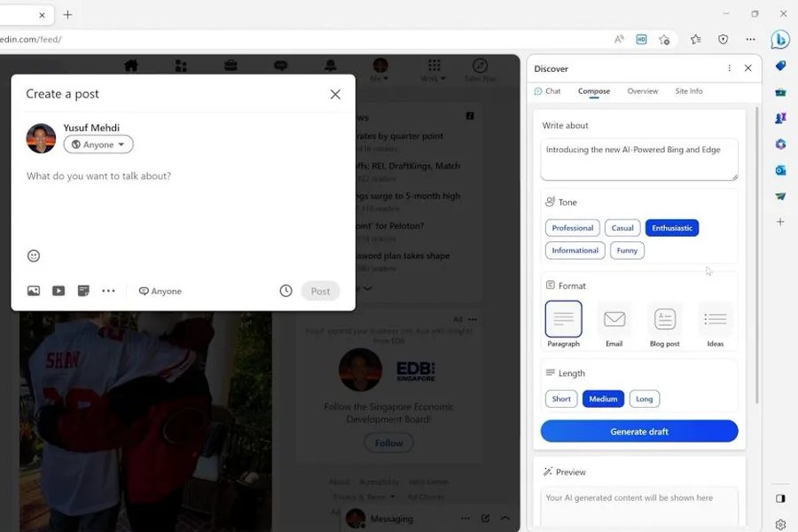
Task: Open the LinkedIn Jobs briefcase icon
Action: click(231, 66)
